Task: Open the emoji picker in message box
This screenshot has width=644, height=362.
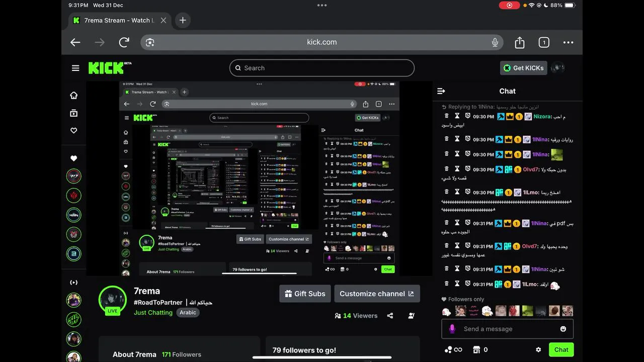Action: [x=563, y=329]
